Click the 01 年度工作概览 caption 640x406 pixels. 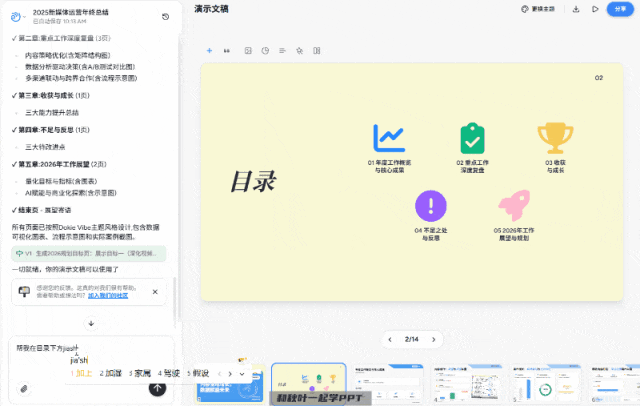coord(389,166)
